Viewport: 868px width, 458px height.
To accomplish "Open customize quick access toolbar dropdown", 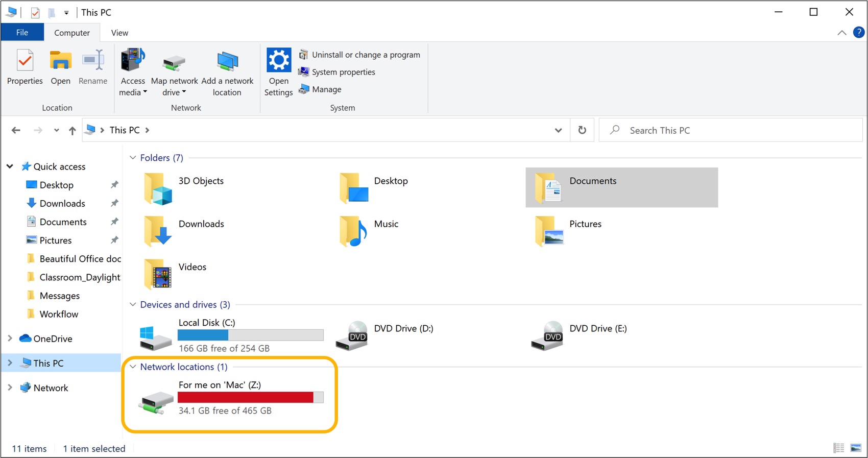I will [x=66, y=13].
